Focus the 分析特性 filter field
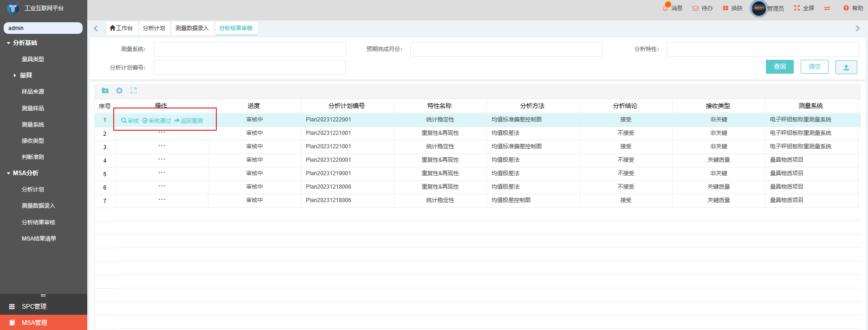868x330 pixels. click(763, 49)
